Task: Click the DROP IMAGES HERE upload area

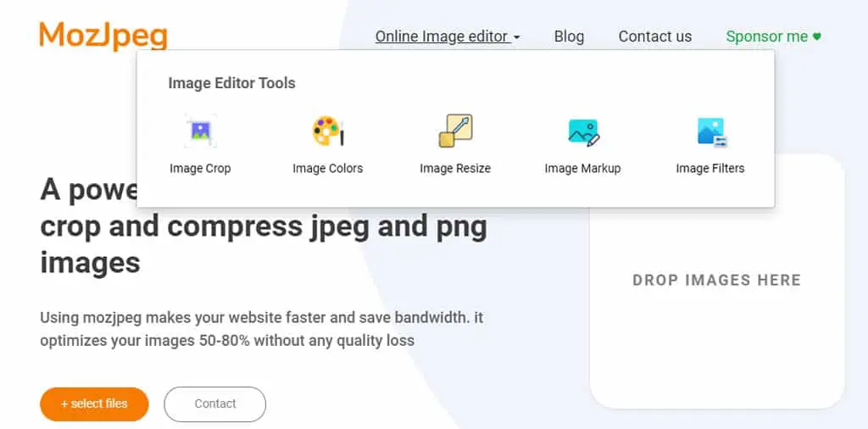Action: click(717, 281)
